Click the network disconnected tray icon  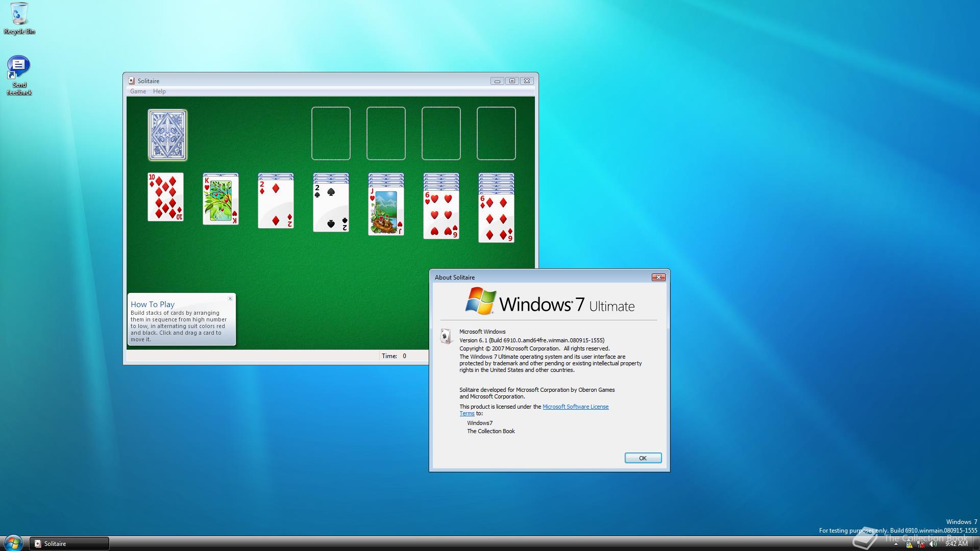pyautogui.click(x=921, y=544)
